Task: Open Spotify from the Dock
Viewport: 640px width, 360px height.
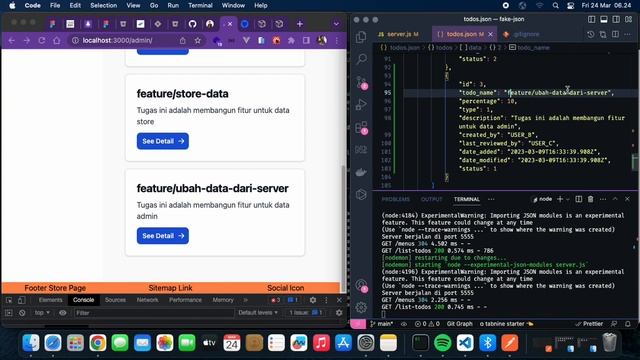Action: pos(443,343)
